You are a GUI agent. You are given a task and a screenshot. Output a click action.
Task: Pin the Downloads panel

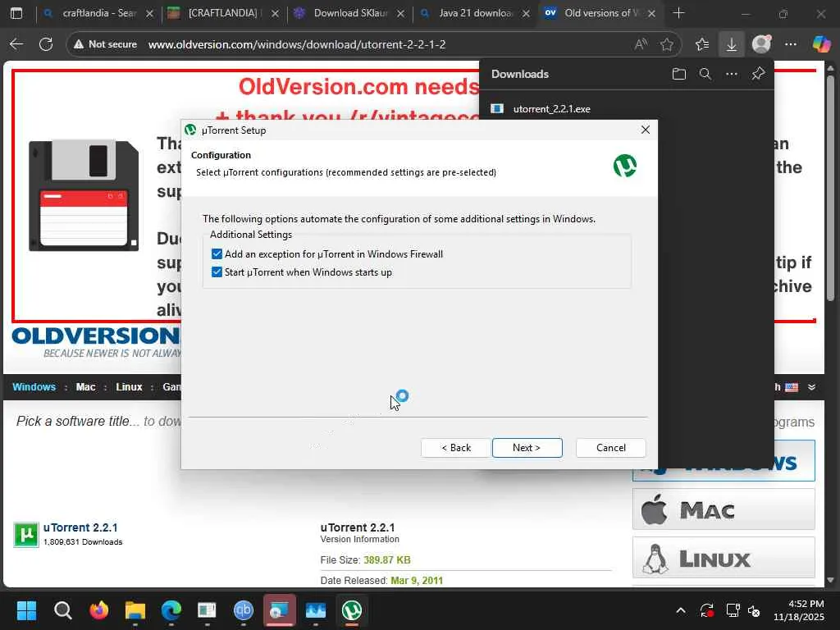[758, 74]
